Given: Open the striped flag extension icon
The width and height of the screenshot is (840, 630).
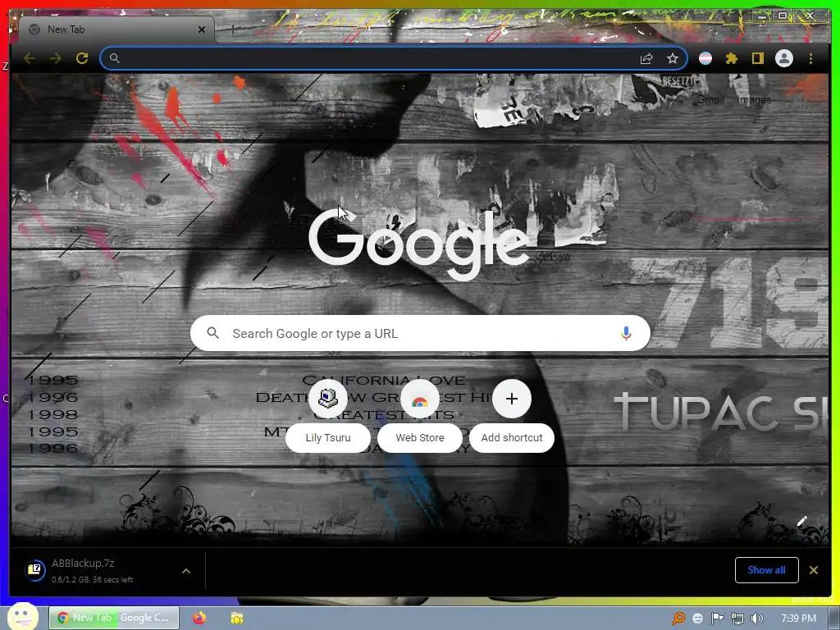Looking at the screenshot, I should [x=705, y=58].
